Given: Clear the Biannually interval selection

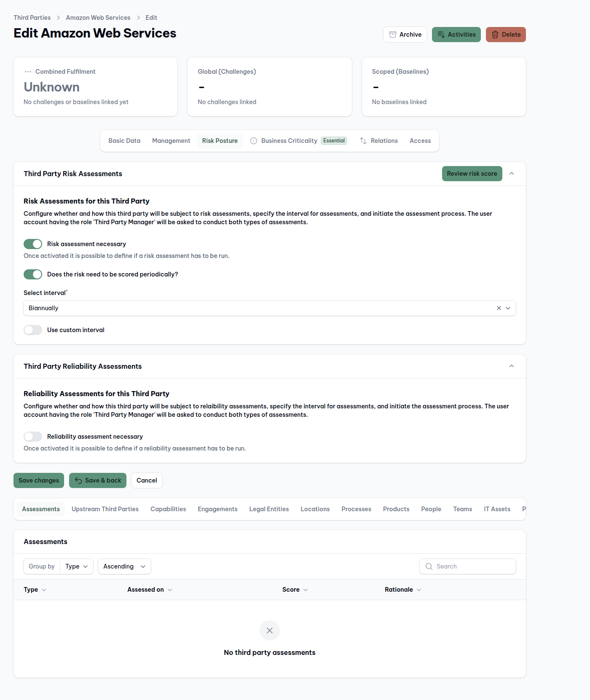Looking at the screenshot, I should [x=499, y=308].
